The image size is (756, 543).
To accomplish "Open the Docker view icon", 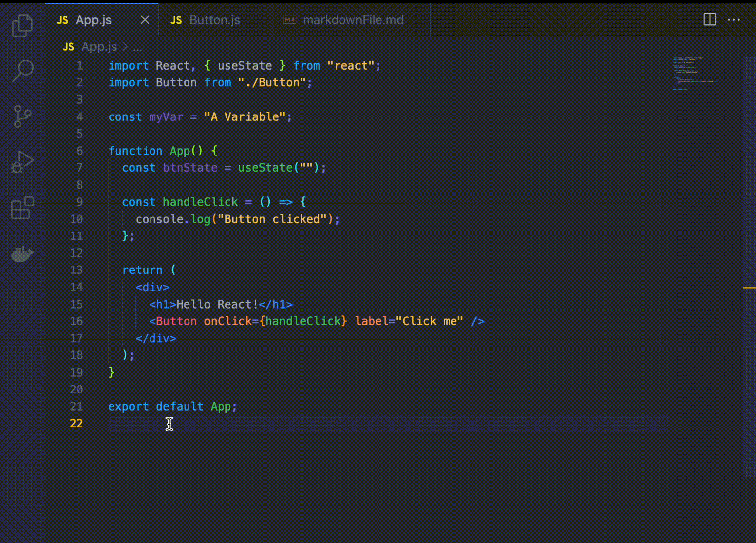I will click(x=22, y=254).
